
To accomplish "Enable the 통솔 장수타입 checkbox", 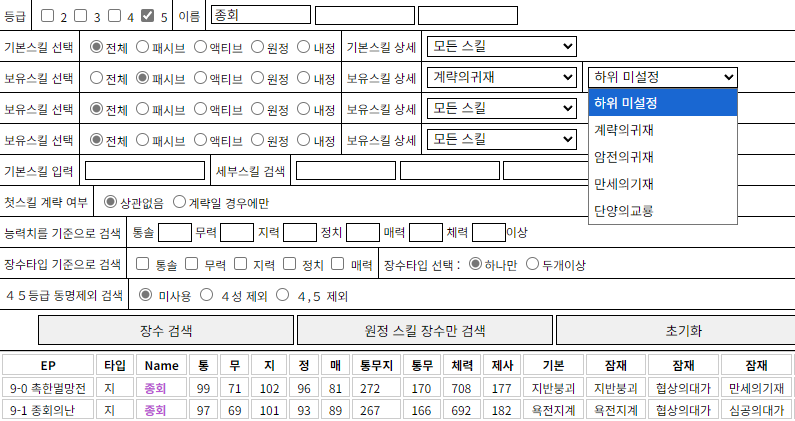I will [x=142, y=264].
